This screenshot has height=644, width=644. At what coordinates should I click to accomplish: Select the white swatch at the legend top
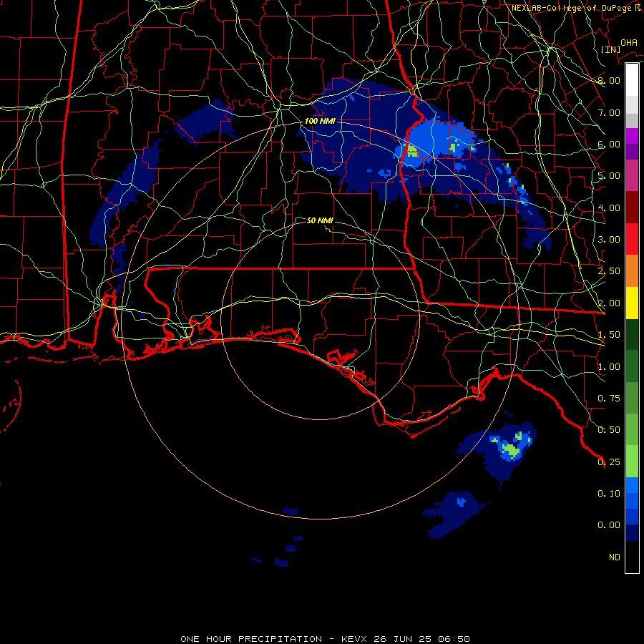coord(632,80)
